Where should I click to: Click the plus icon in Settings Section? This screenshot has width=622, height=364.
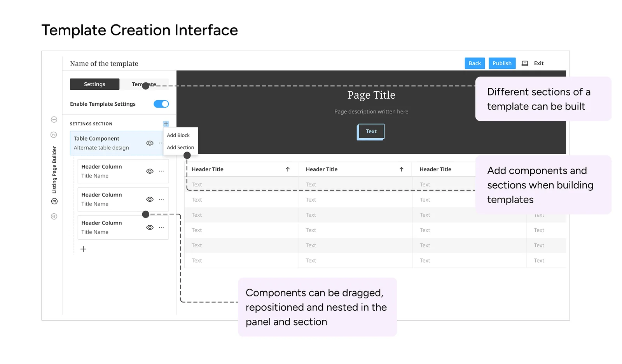pyautogui.click(x=166, y=124)
